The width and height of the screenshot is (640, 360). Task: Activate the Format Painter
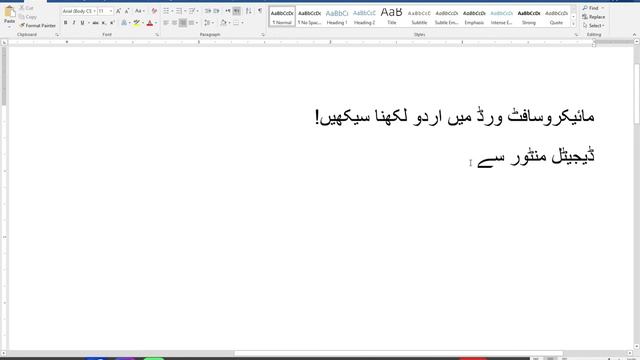coord(38,25)
